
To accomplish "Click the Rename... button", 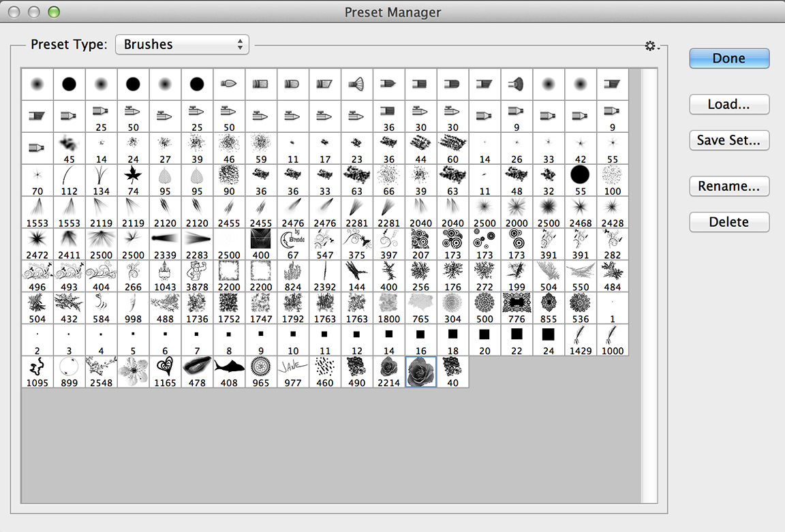I will click(x=729, y=186).
